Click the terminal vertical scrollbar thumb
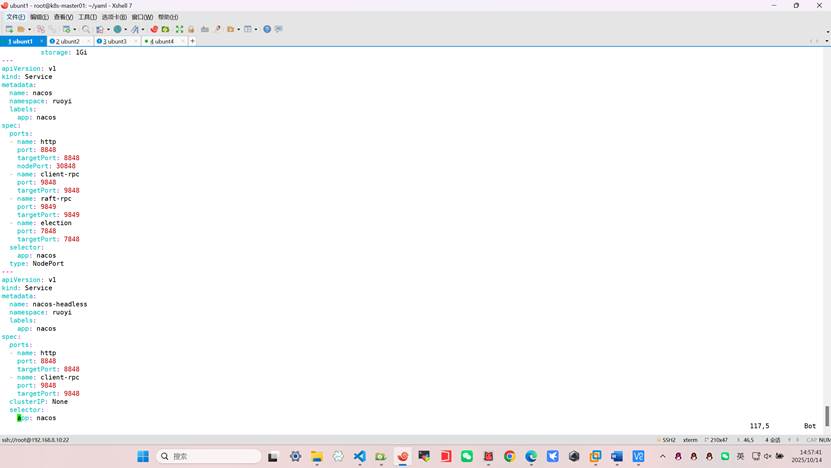 tap(827, 416)
